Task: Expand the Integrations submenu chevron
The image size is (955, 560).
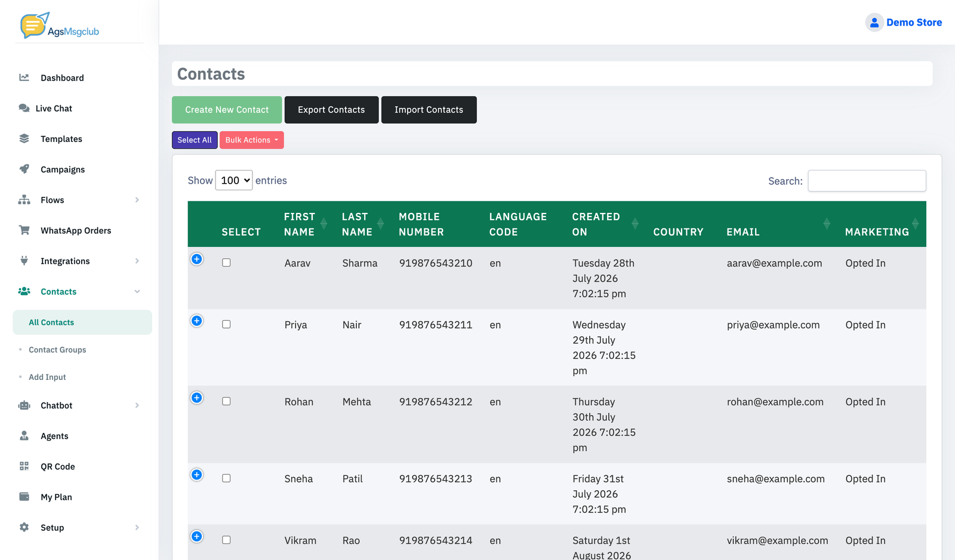Action: pos(137,261)
